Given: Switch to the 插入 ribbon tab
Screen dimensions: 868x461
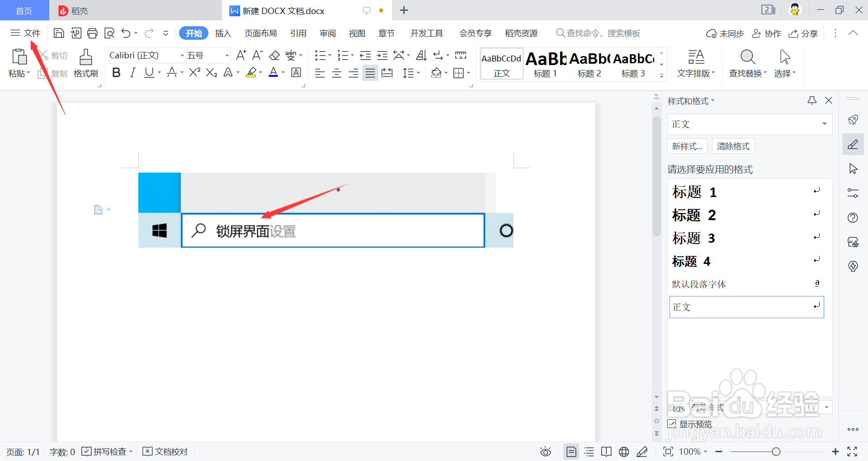Looking at the screenshot, I should (222, 33).
